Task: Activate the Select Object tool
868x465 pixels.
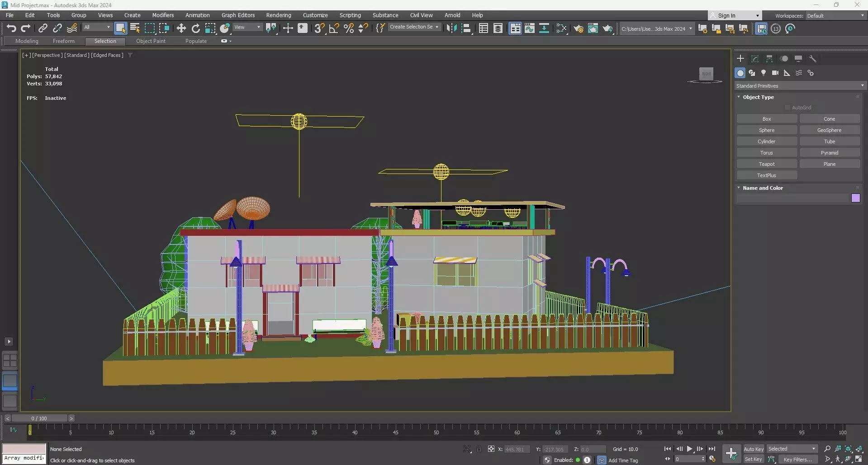Action: coord(120,28)
